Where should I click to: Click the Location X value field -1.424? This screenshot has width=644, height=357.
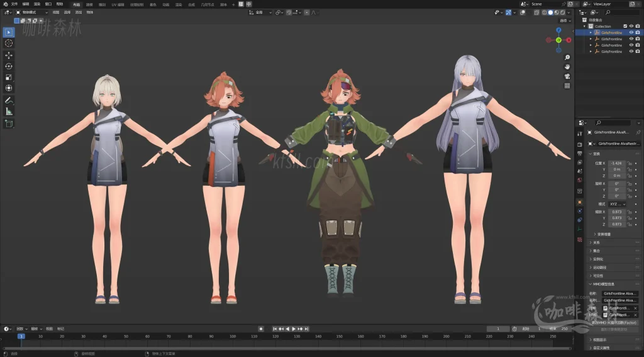(617, 163)
